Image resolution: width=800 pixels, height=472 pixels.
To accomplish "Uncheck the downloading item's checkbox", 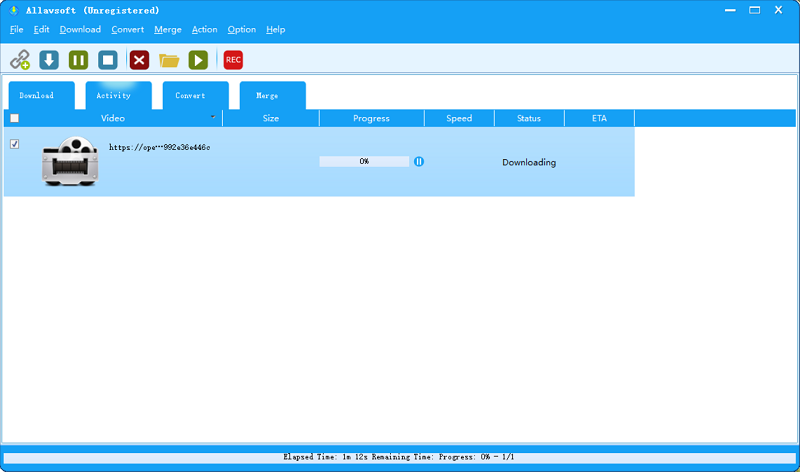I will [15, 144].
